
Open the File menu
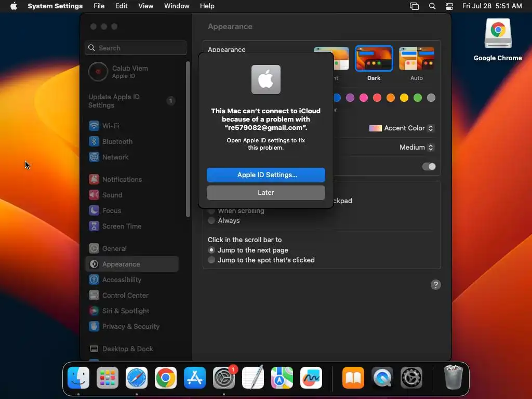coord(99,6)
